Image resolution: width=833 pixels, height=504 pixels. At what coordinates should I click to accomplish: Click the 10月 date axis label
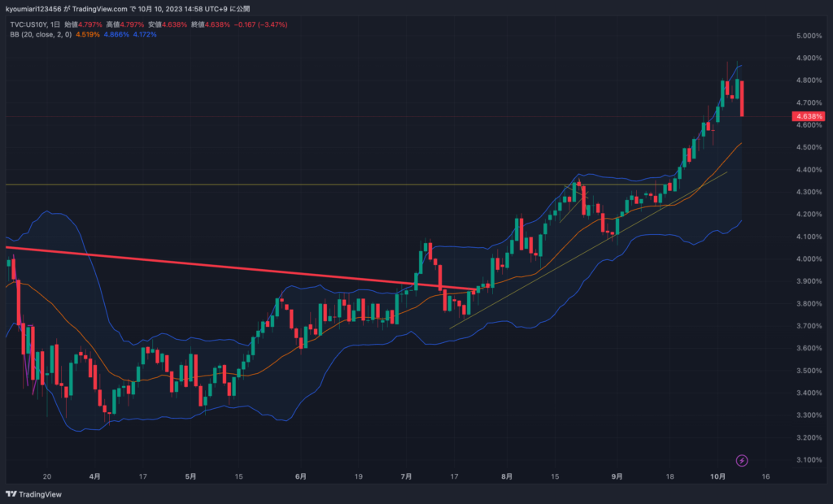(717, 476)
